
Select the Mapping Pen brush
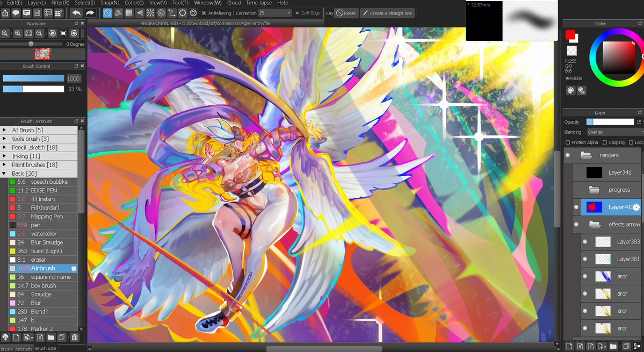click(x=43, y=217)
